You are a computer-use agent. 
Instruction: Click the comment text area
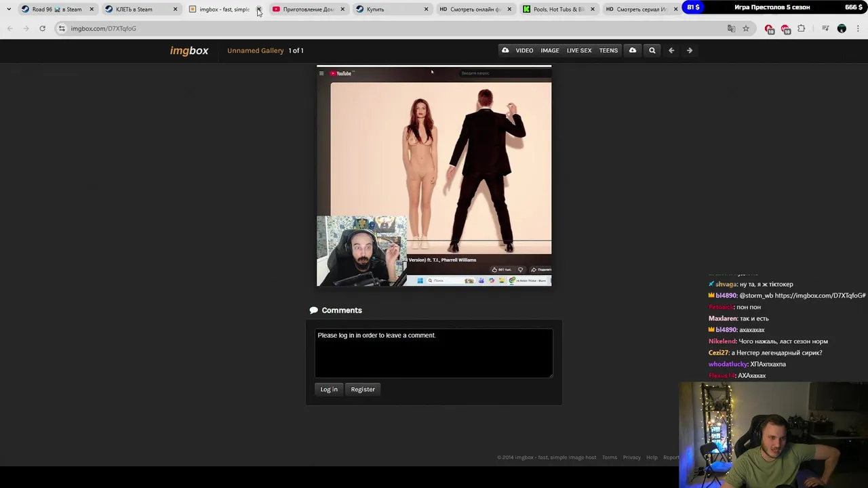tap(434, 353)
